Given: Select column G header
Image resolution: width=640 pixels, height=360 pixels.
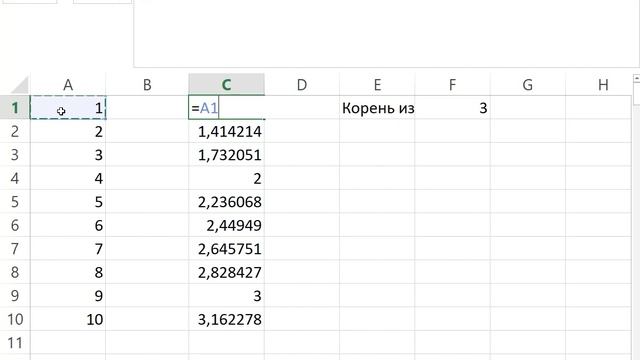Looking at the screenshot, I should tap(528, 84).
